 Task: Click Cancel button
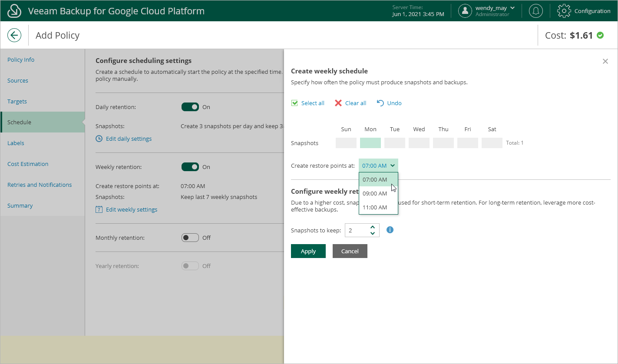tap(350, 251)
